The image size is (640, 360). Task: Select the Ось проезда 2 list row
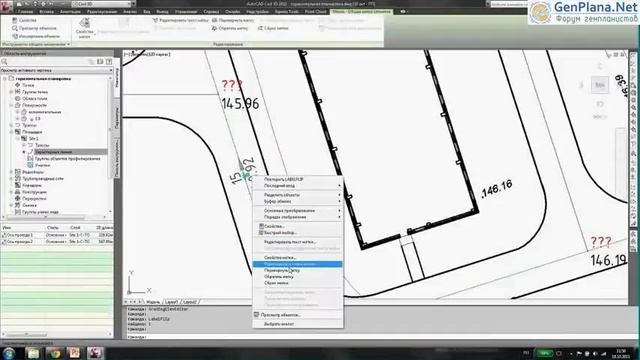coord(57,242)
